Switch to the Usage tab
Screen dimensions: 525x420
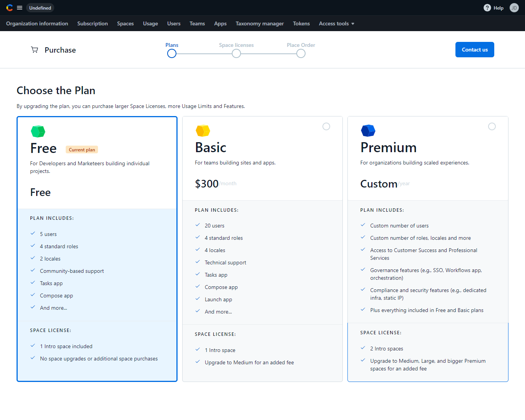pyautogui.click(x=150, y=23)
